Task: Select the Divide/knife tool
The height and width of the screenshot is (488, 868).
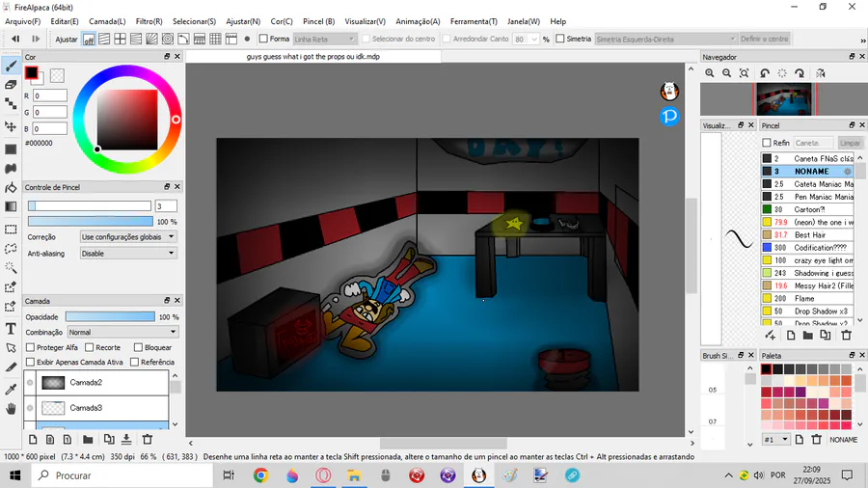Action: [11, 367]
